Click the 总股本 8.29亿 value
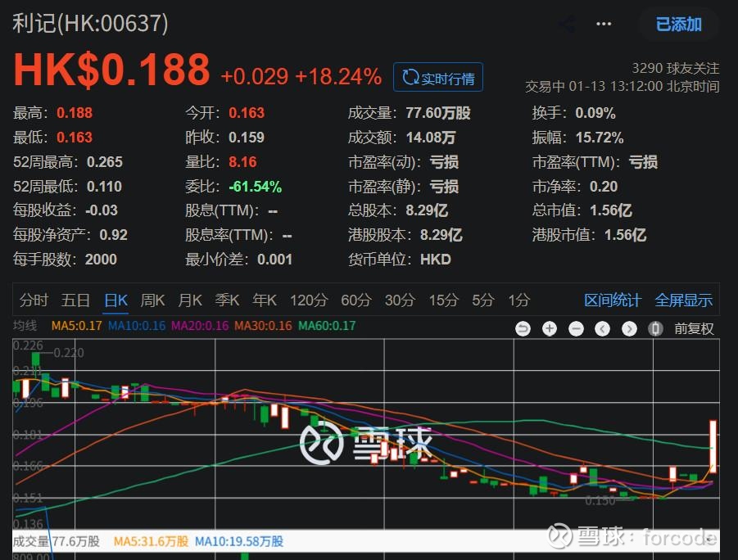The width and height of the screenshot is (738, 560). click(427, 210)
